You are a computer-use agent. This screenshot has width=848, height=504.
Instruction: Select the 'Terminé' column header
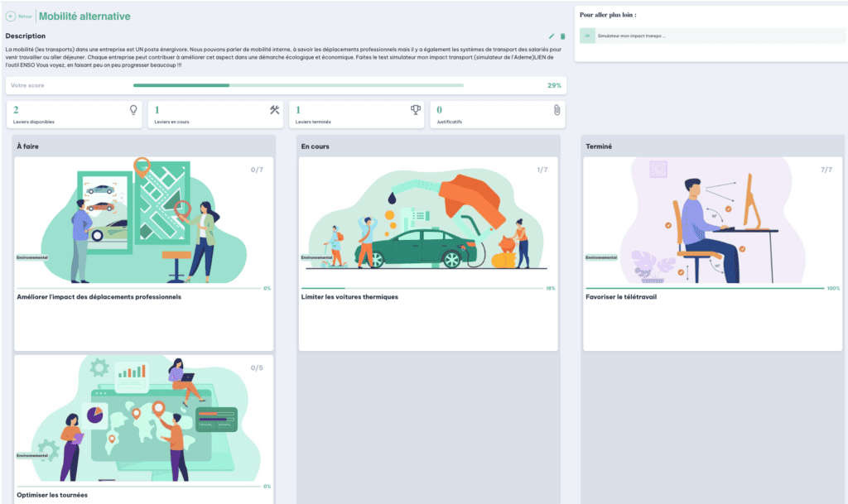point(599,146)
